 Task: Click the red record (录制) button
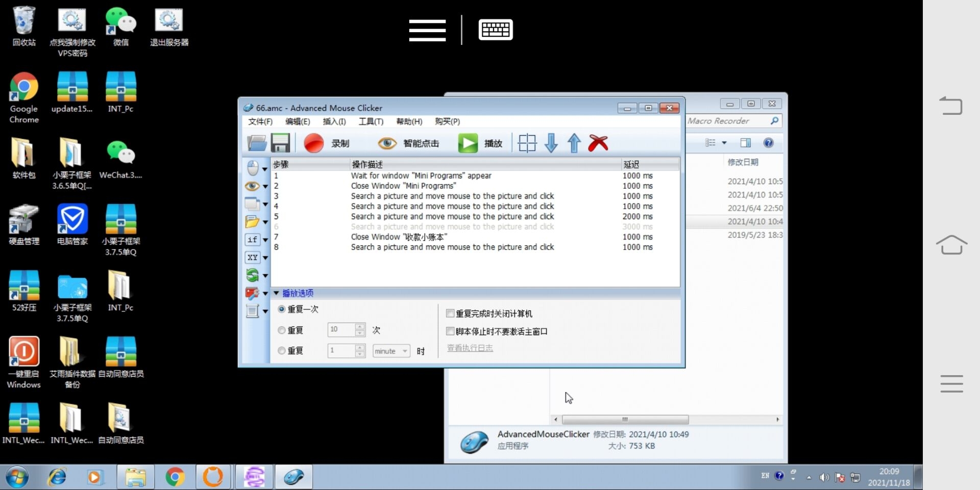(314, 143)
